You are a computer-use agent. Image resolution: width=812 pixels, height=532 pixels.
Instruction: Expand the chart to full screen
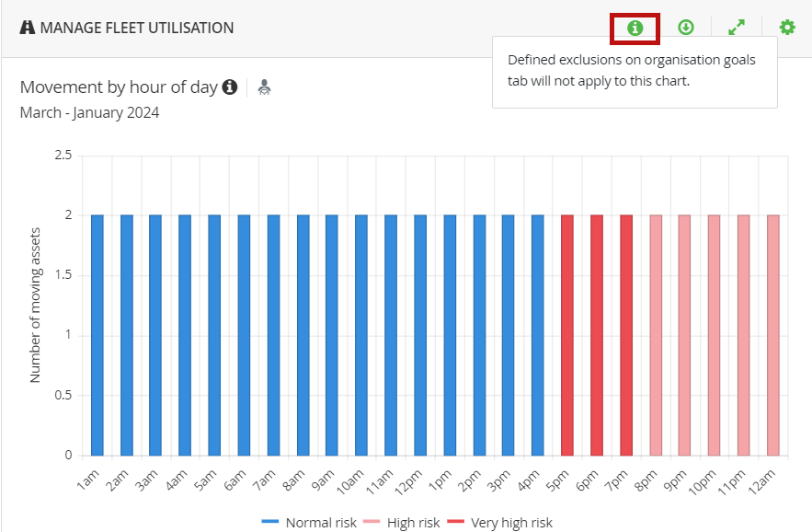737,28
